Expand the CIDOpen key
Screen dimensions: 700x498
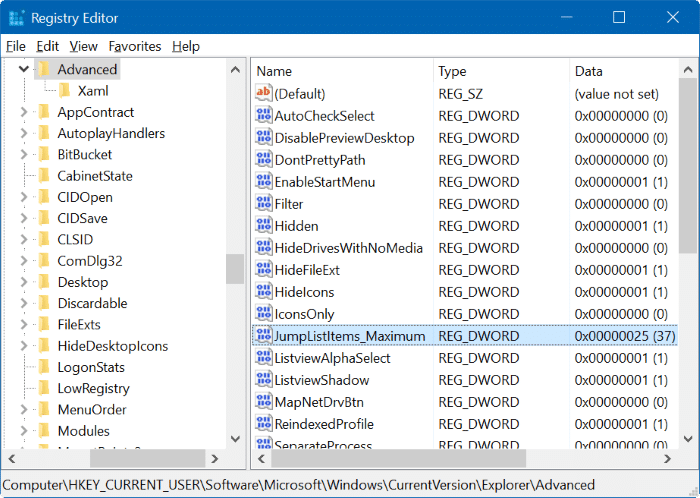click(x=24, y=197)
